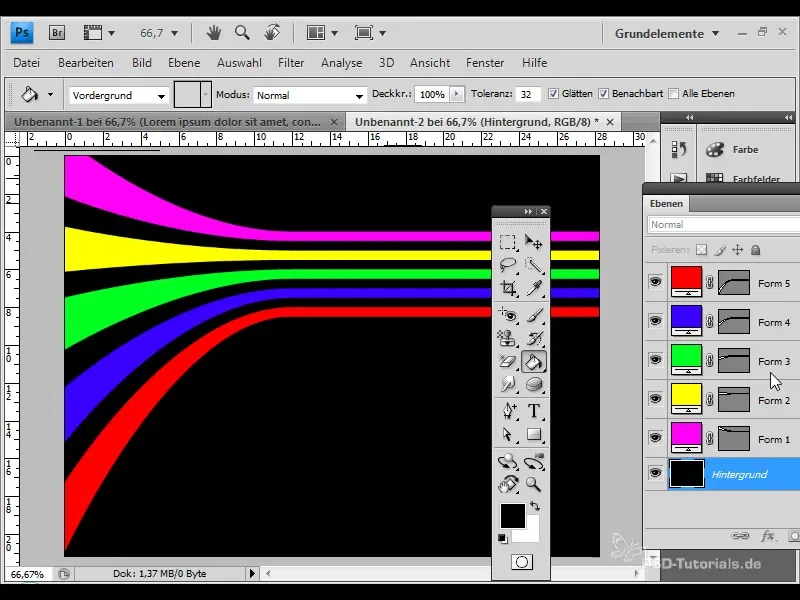The image size is (800, 600).
Task: Open the Deckkraft slider arrow
Action: 457,94
